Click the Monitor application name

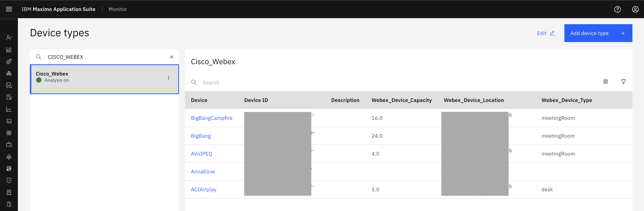117,9
